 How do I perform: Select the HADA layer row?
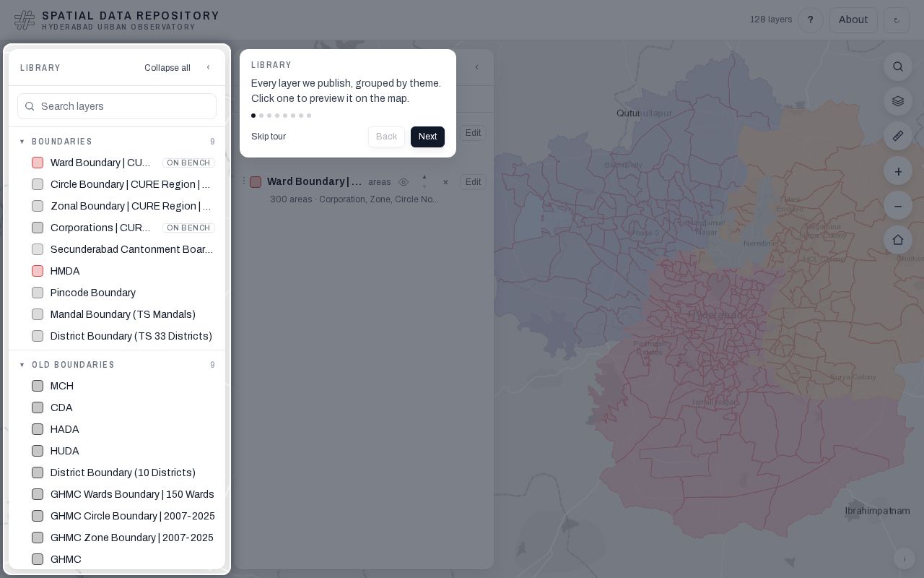[117, 429]
